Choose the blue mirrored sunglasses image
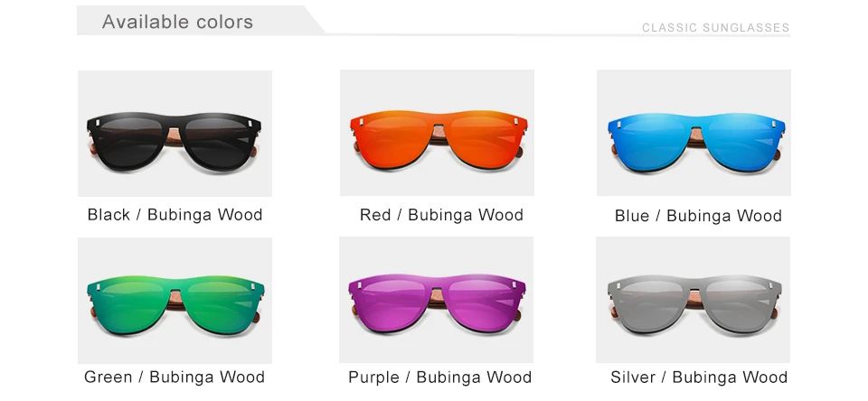 coord(693,133)
